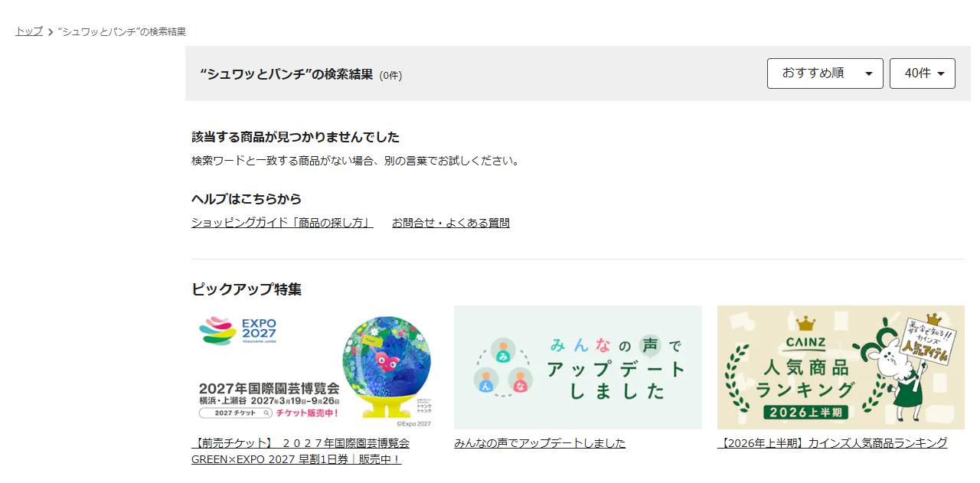Viewport: 980px width, 483px height.
Task: Go to トップ breadcrumb link
Action: click(29, 31)
